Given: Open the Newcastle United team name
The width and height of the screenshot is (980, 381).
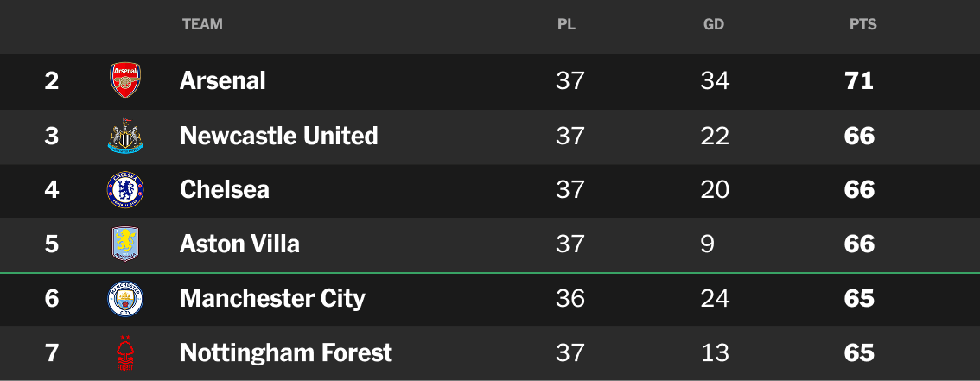Looking at the screenshot, I should pyautogui.click(x=279, y=136).
